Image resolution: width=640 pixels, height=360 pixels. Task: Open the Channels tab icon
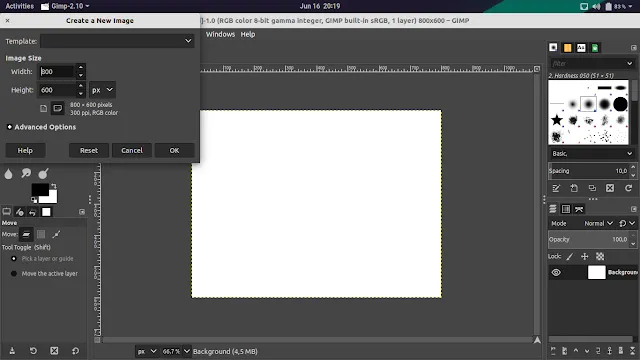(566, 209)
